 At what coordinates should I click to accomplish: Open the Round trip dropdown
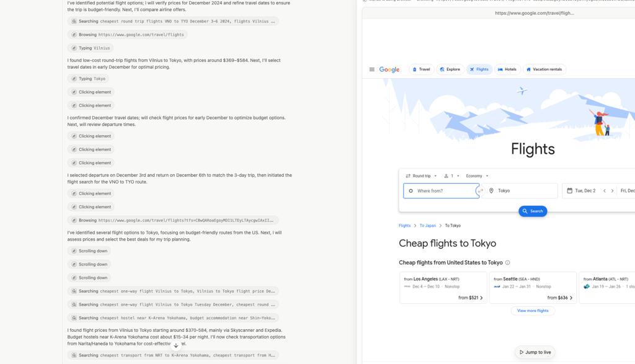tap(421, 175)
